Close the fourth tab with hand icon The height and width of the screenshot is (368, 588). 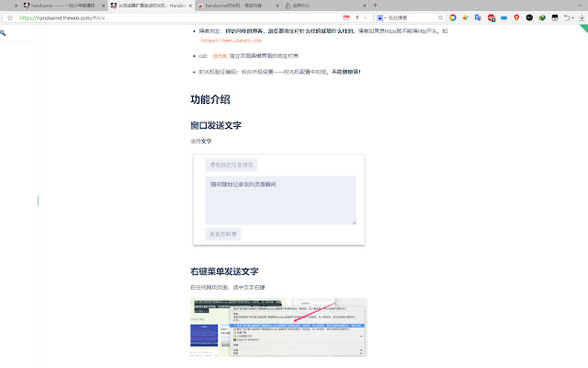pyautogui.click(x=365, y=6)
